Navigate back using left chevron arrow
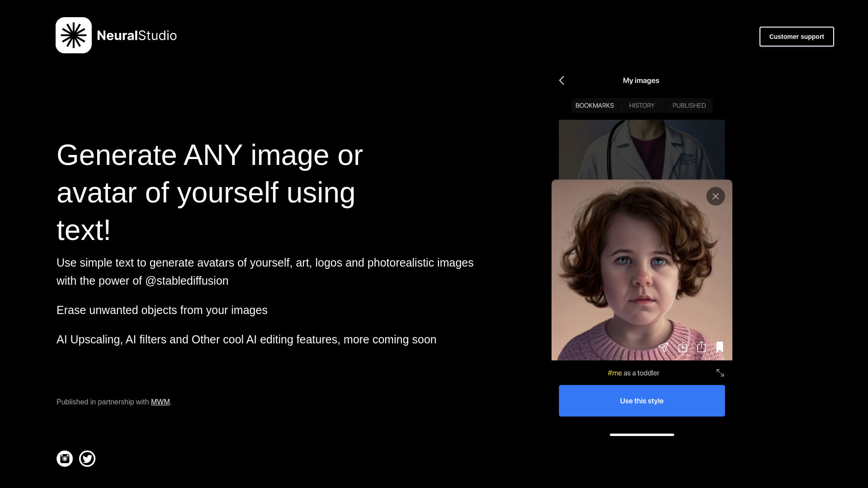This screenshot has height=488, width=868. [x=561, y=80]
